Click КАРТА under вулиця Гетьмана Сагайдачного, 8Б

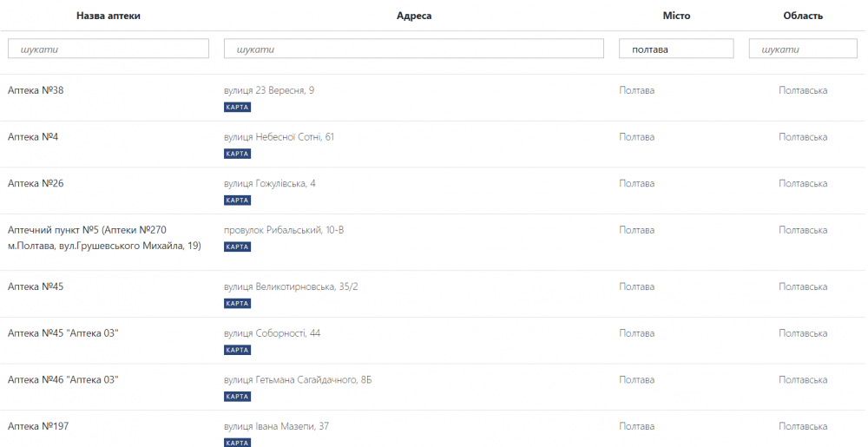tap(237, 397)
